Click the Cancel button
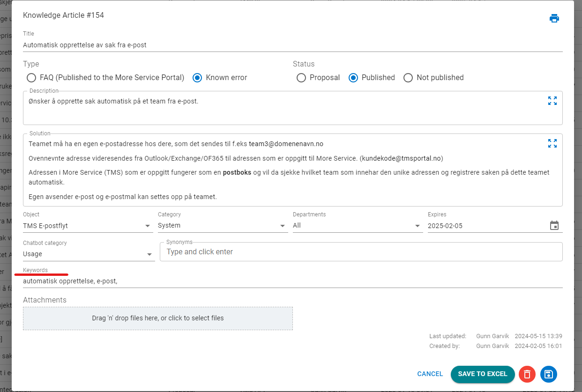 click(x=430, y=374)
